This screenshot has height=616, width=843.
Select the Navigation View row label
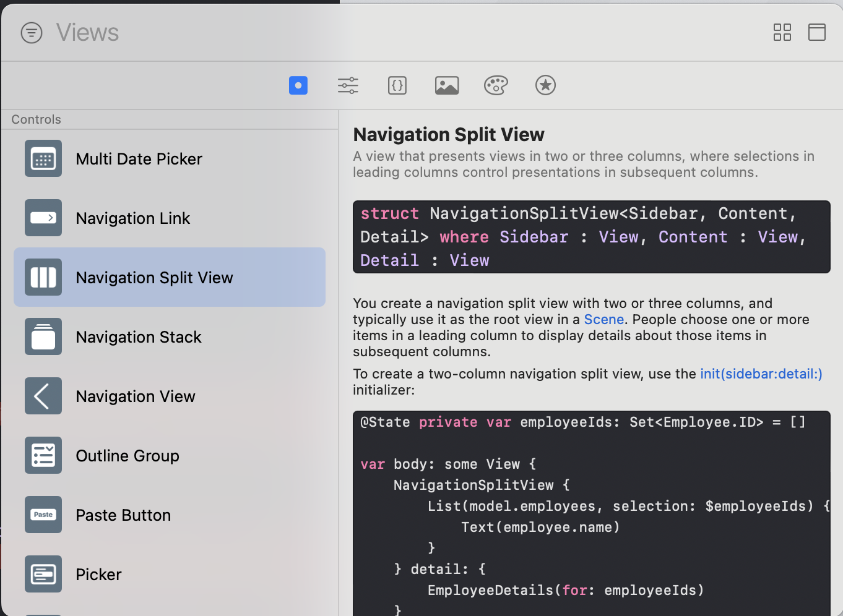(136, 396)
